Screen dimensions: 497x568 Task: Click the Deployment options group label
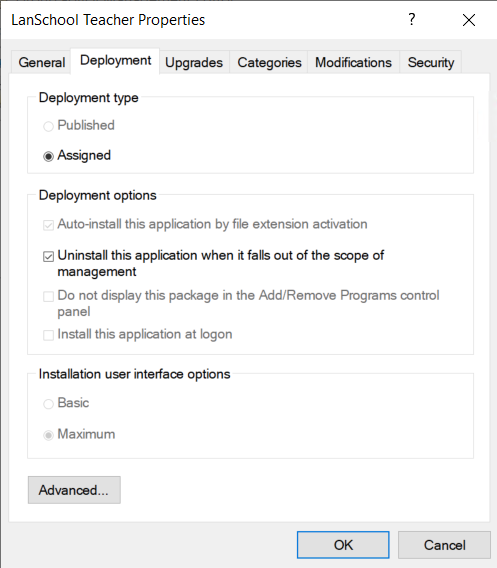(x=97, y=195)
